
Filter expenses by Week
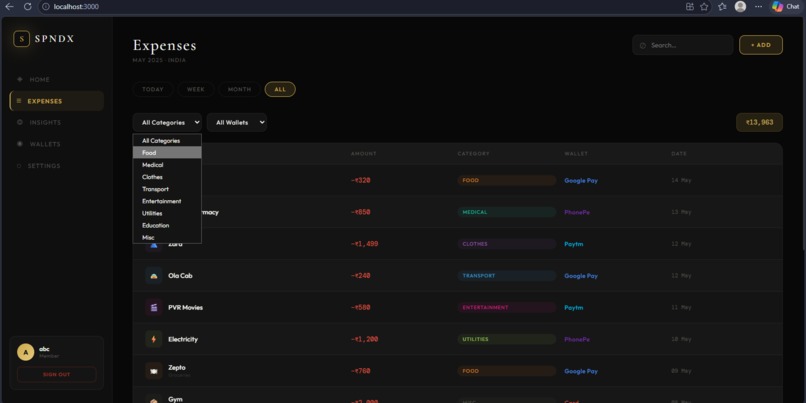click(x=196, y=89)
